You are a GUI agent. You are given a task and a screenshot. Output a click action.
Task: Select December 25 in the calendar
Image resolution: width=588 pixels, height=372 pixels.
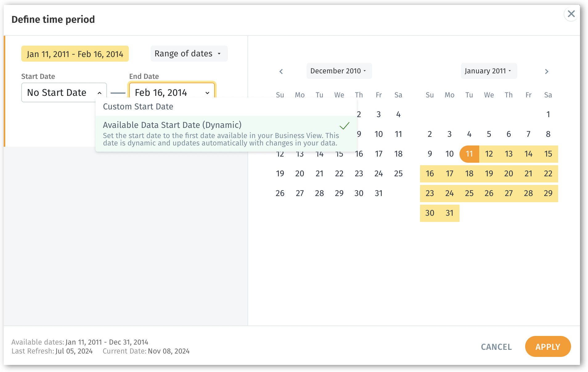tap(398, 174)
